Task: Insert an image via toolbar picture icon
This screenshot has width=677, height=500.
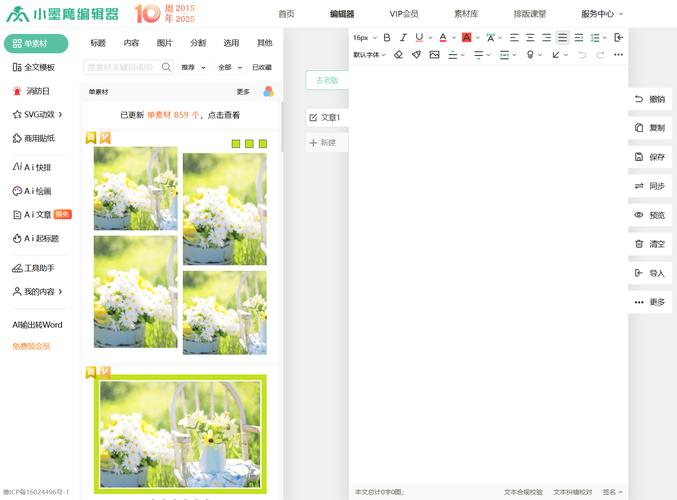Action: coord(434,54)
